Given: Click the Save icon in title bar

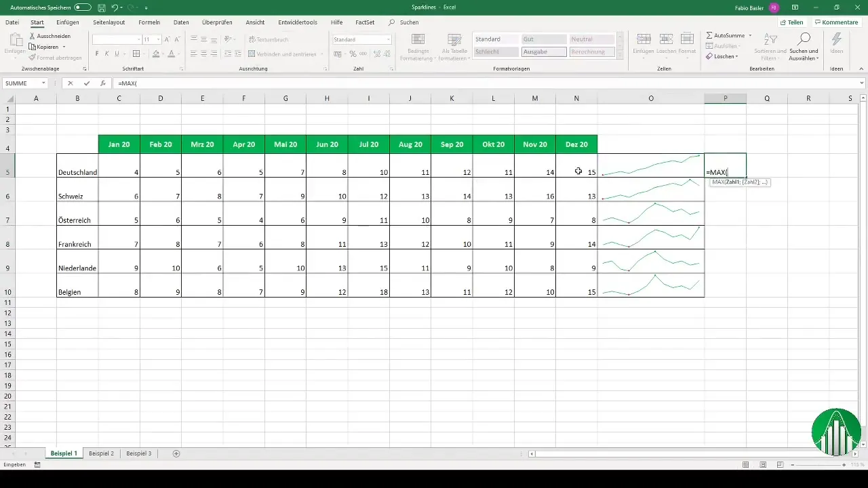Looking at the screenshot, I should pos(101,7).
